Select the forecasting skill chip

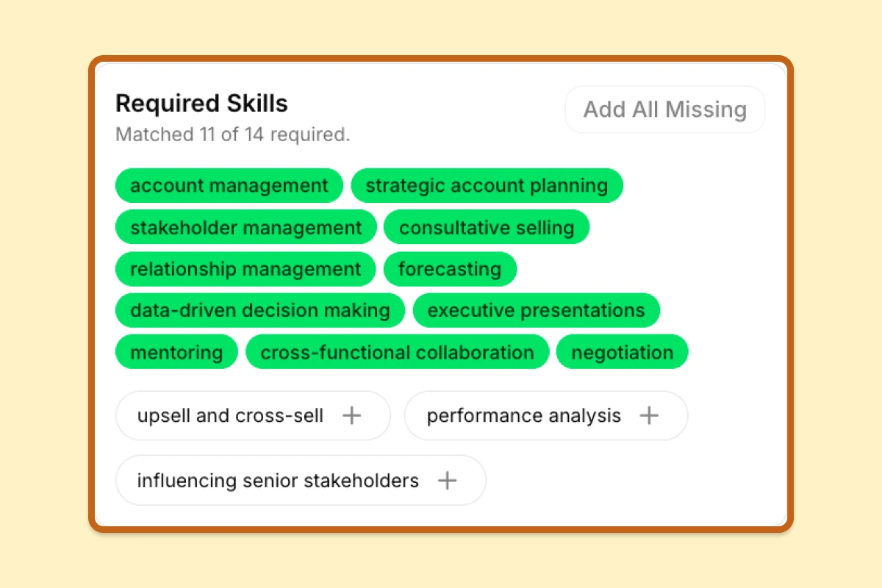(x=450, y=269)
